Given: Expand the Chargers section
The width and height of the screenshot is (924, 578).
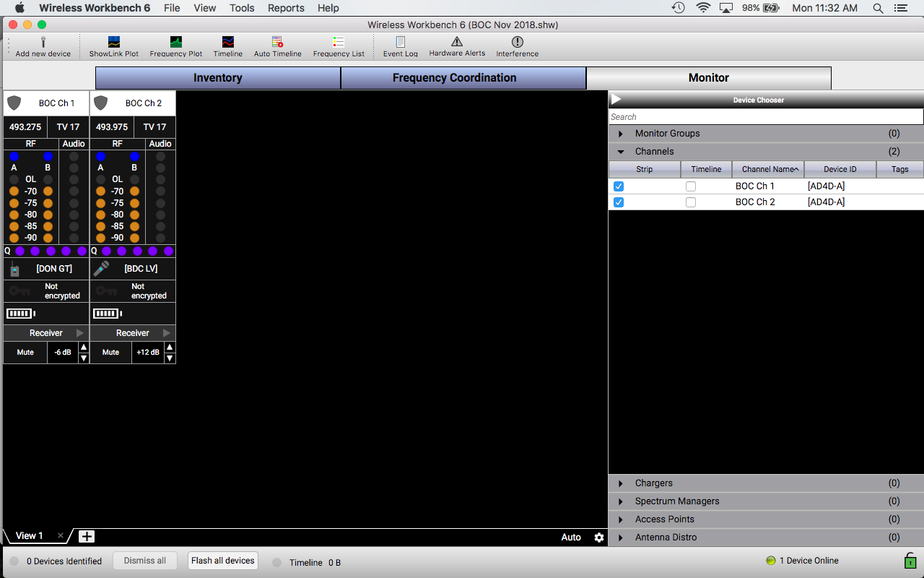Looking at the screenshot, I should 621,483.
